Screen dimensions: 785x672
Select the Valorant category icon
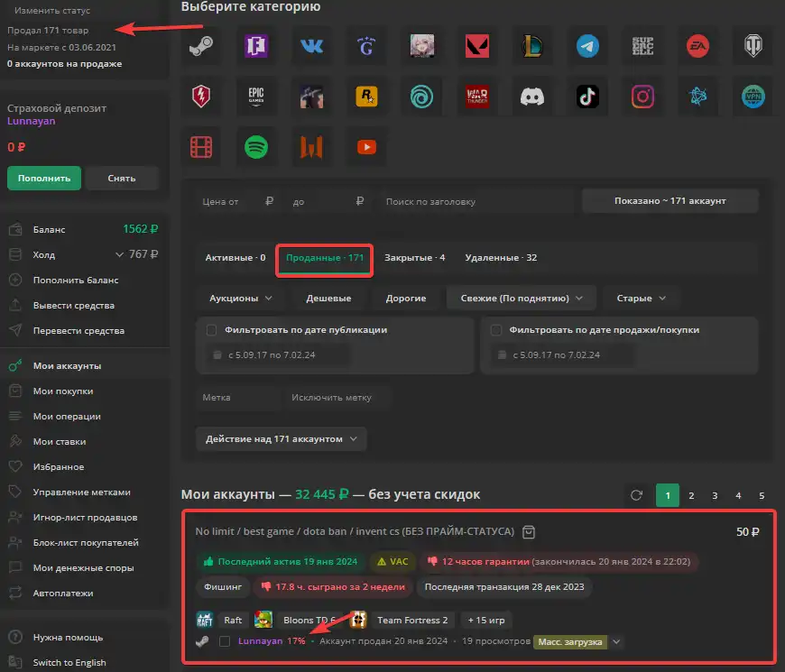pyautogui.click(x=477, y=46)
